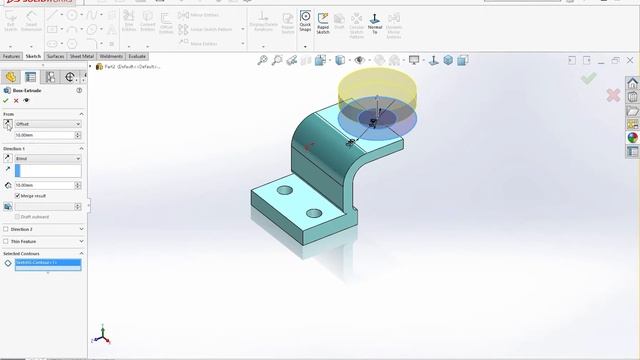Click Normal To tool in ribbon
The width and height of the screenshot is (640, 360).
pyautogui.click(x=375, y=23)
